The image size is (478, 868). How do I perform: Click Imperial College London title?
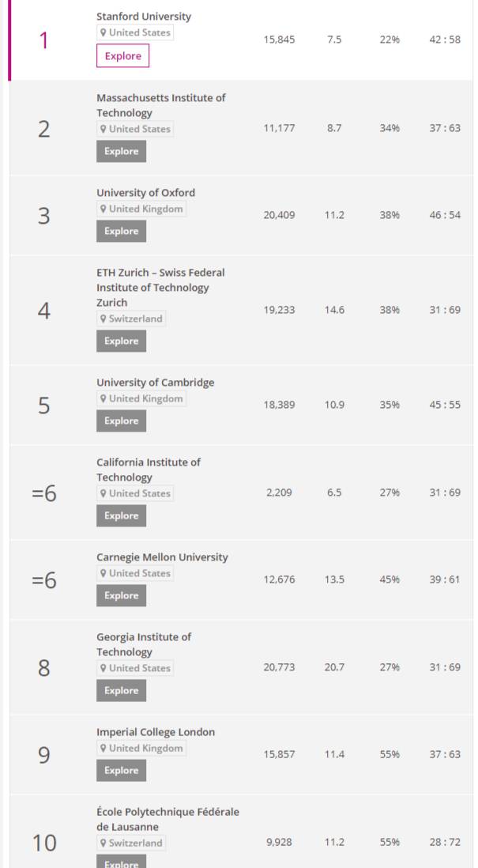pos(156,732)
